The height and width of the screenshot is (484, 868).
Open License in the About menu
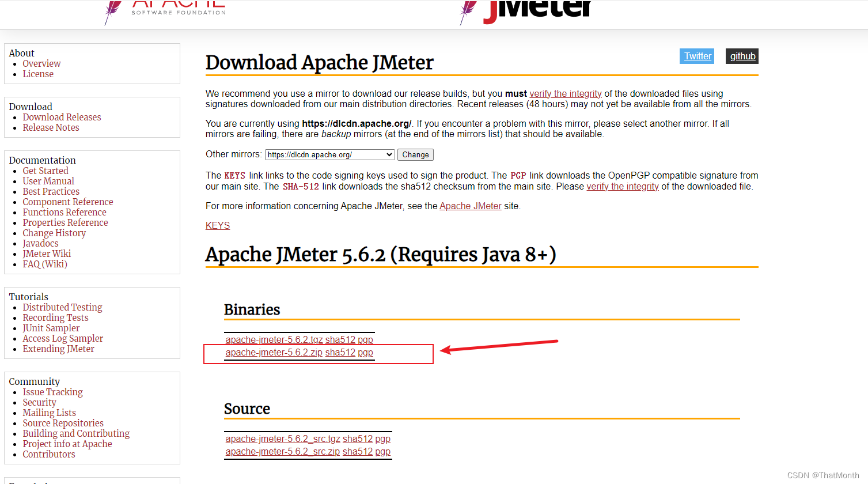click(x=38, y=74)
